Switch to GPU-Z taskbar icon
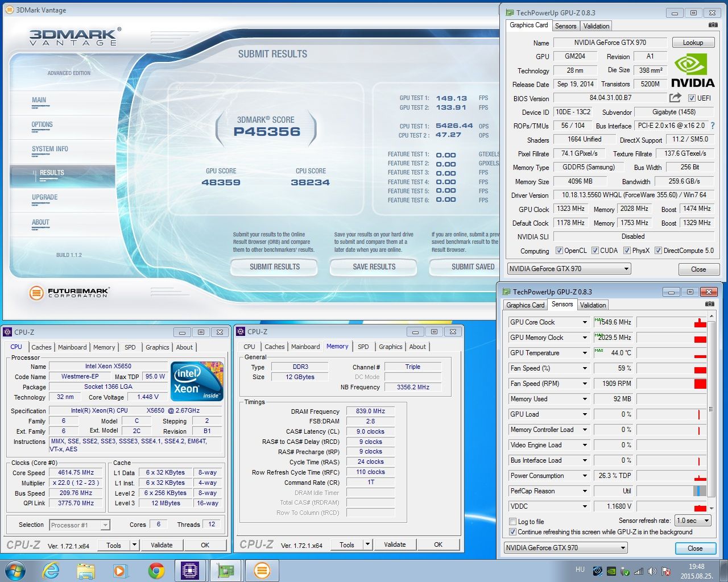 coord(226,571)
